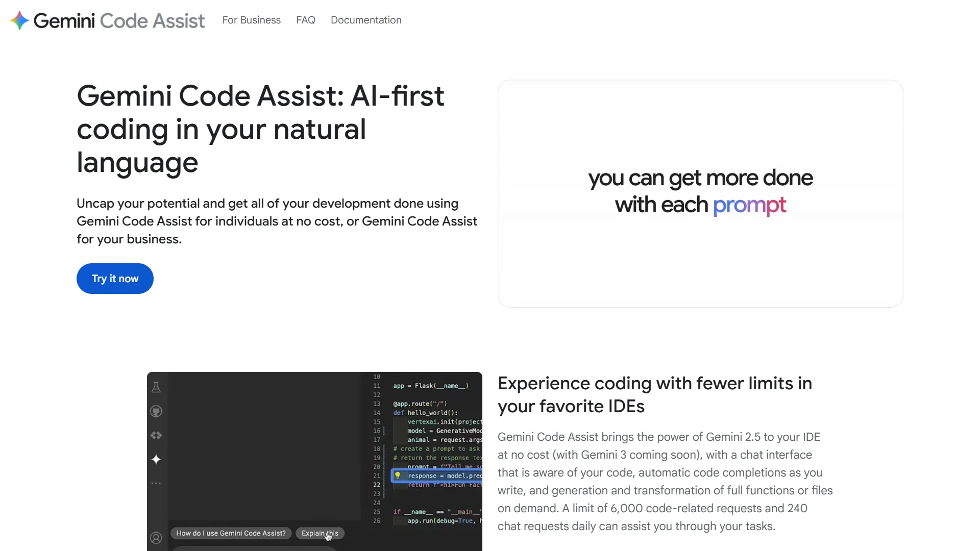Select the Gemini sparkle icon in IDE sidebar
This screenshot has height=551, width=980.
pyautogui.click(x=156, y=459)
